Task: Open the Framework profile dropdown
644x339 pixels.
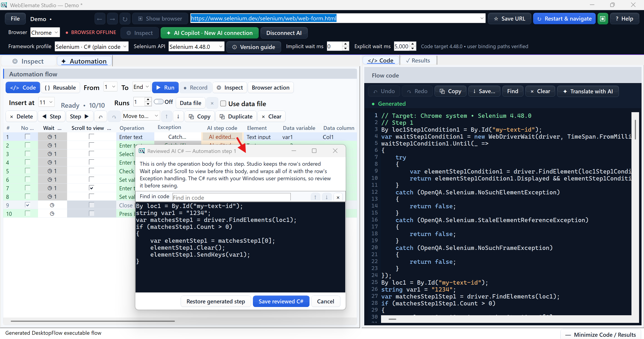Action: pyautogui.click(x=91, y=46)
